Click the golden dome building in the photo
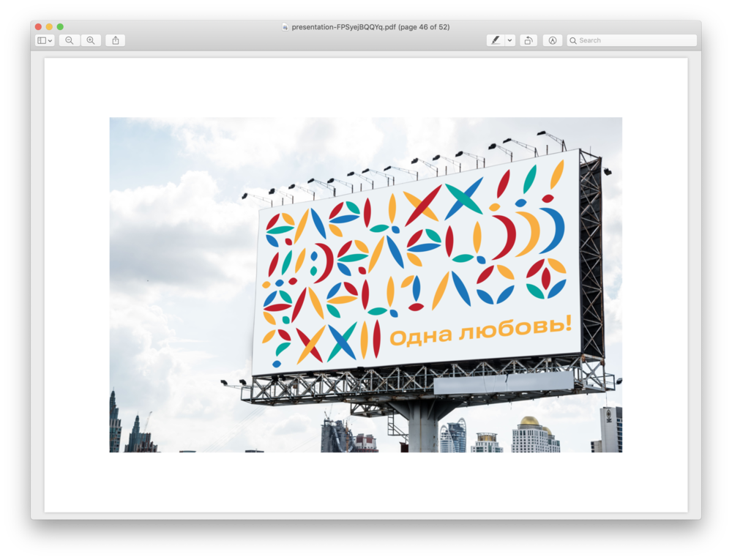 (529, 422)
